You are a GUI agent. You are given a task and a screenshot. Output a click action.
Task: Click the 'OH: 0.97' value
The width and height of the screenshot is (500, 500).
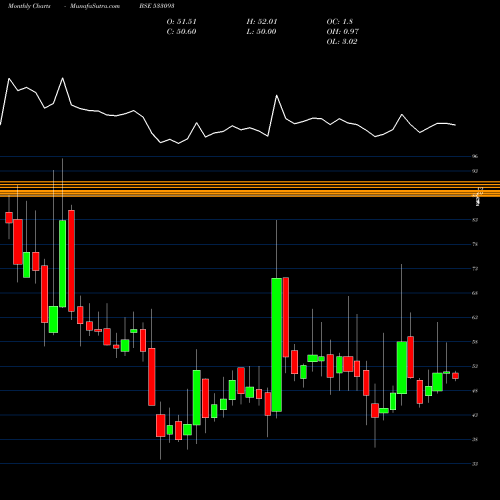point(343,32)
